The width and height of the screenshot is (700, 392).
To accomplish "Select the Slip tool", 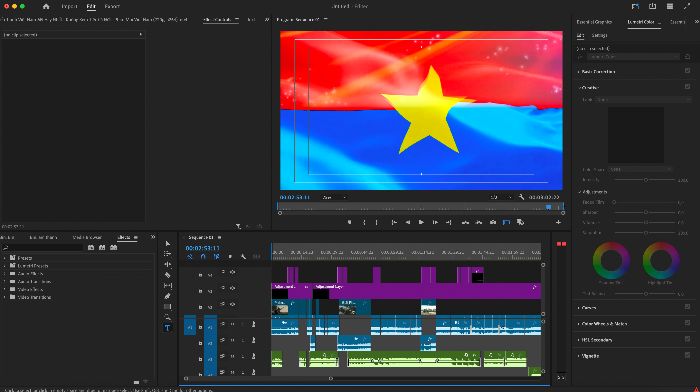I will (x=167, y=285).
